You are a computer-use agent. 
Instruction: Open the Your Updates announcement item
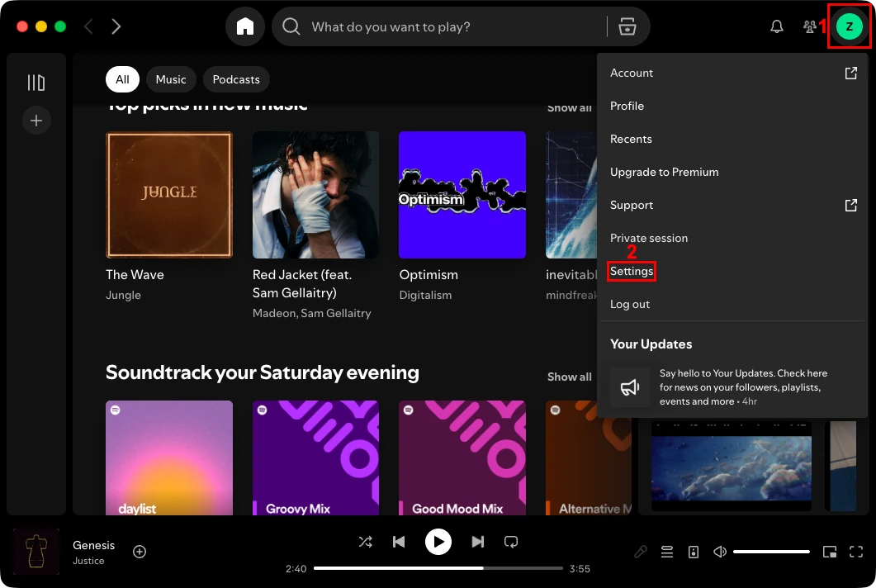[733, 387]
